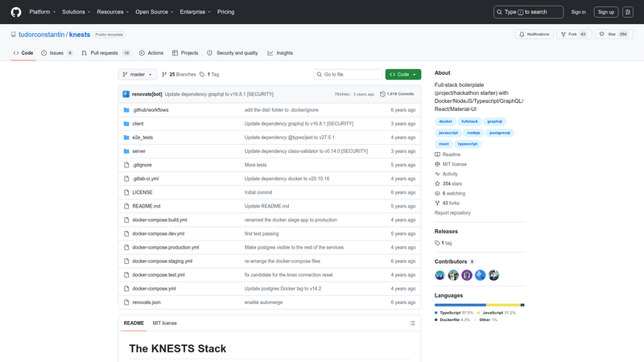Open the README outline list icon
The height and width of the screenshot is (362, 644).
(x=412, y=323)
